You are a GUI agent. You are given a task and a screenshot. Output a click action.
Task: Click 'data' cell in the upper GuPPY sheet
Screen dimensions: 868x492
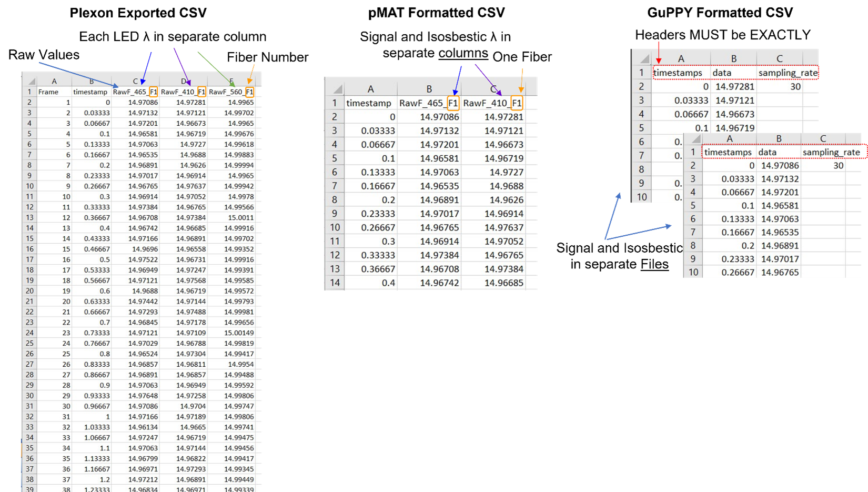click(x=733, y=73)
